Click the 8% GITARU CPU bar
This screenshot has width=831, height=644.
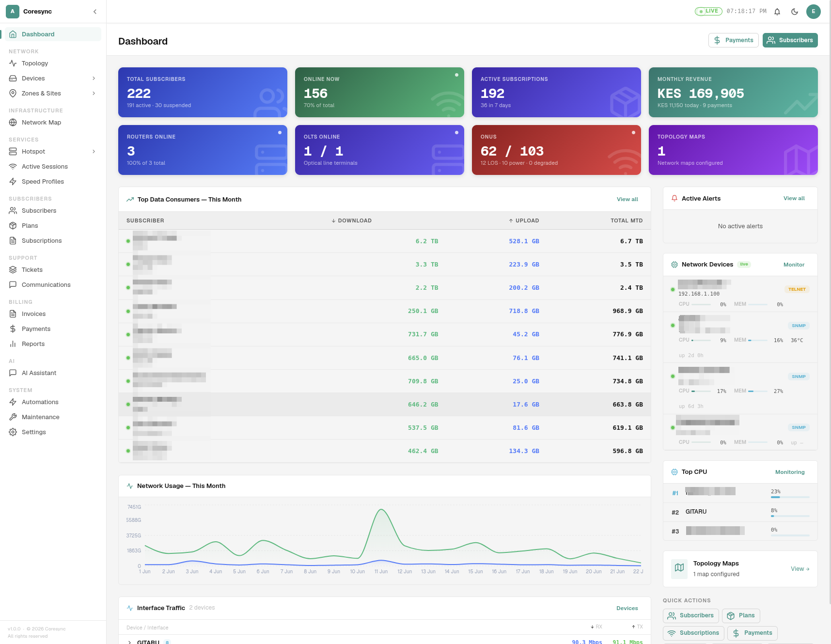click(x=790, y=516)
